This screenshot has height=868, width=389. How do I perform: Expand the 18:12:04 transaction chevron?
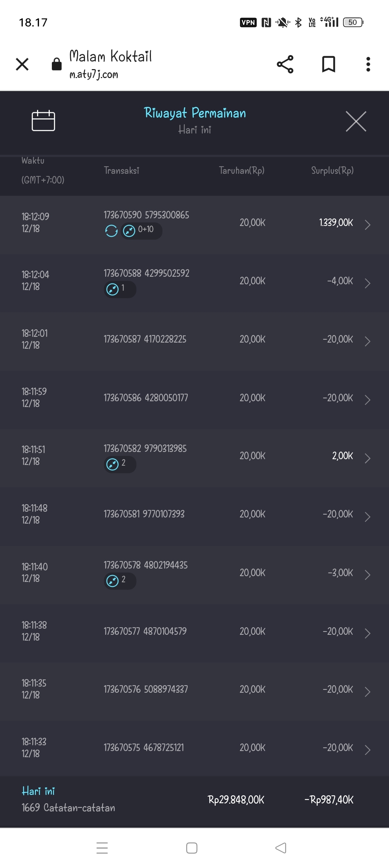tap(367, 283)
